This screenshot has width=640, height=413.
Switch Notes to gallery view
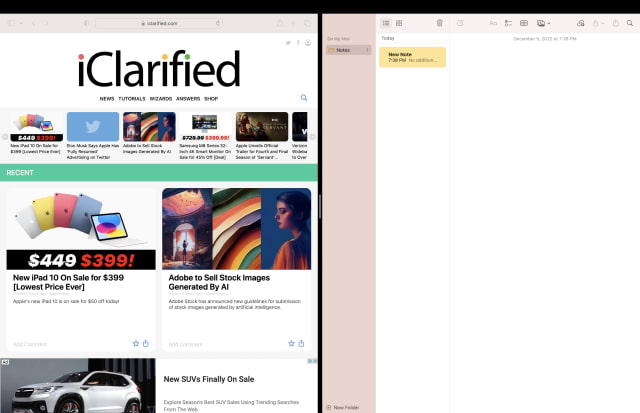399,23
